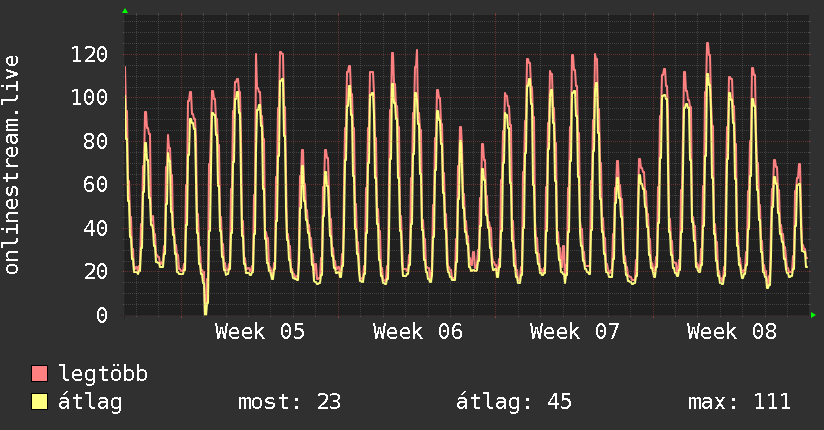824x430 pixels.
Task: Click the Week 05 axis label
Action: pyautogui.click(x=260, y=332)
